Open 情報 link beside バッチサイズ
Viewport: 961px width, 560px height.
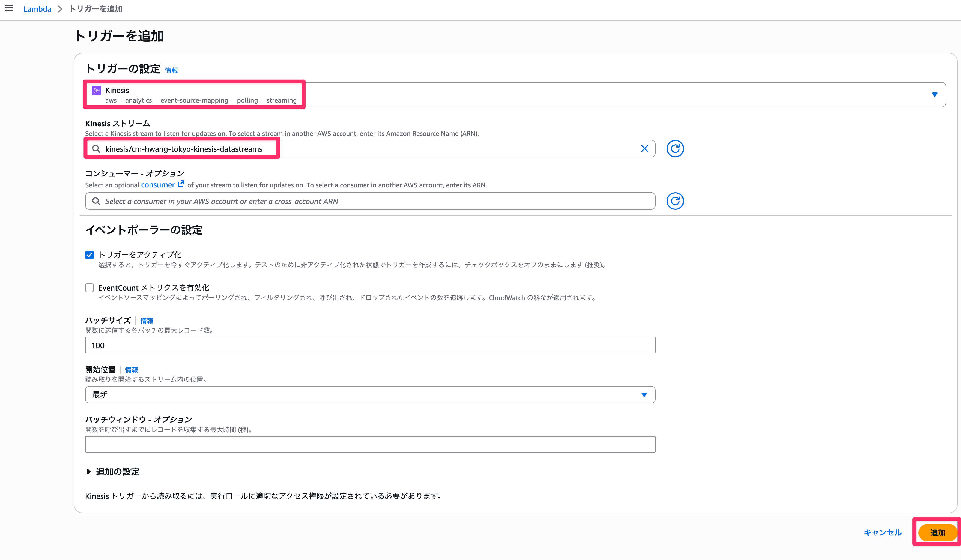click(x=147, y=321)
